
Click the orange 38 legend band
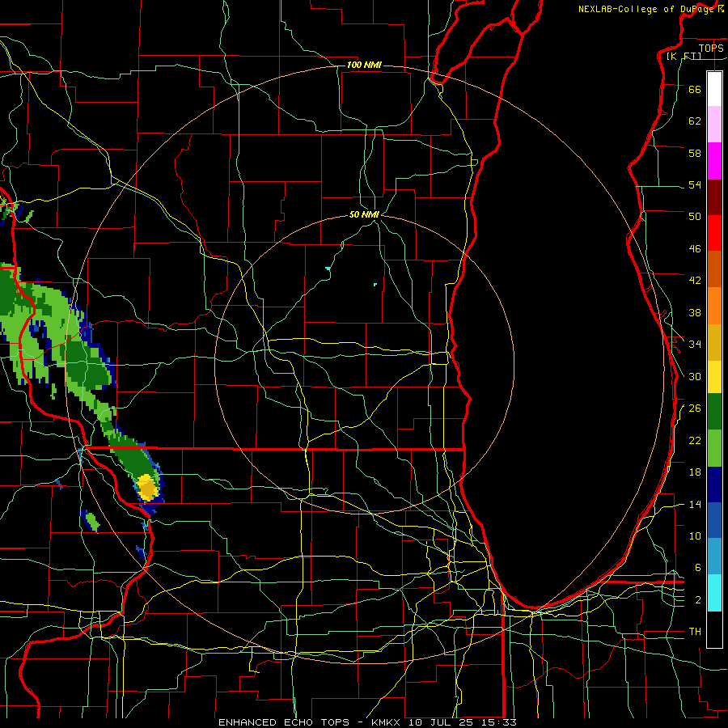click(x=714, y=306)
